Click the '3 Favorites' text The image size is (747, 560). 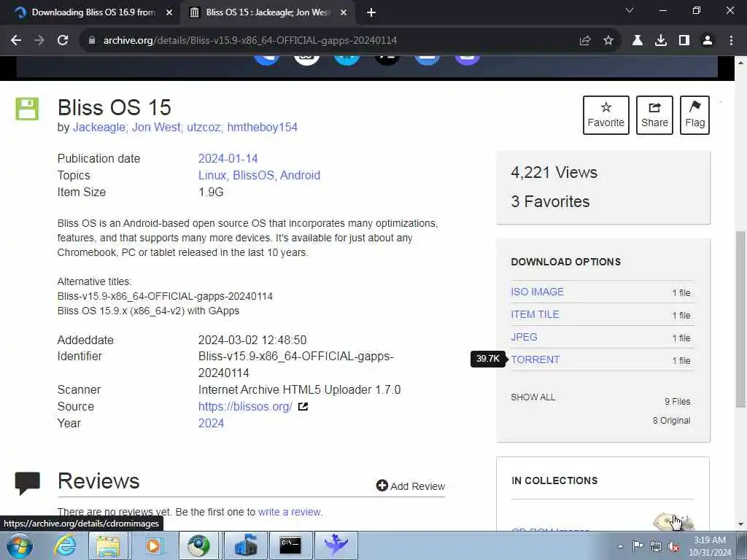pos(550,201)
